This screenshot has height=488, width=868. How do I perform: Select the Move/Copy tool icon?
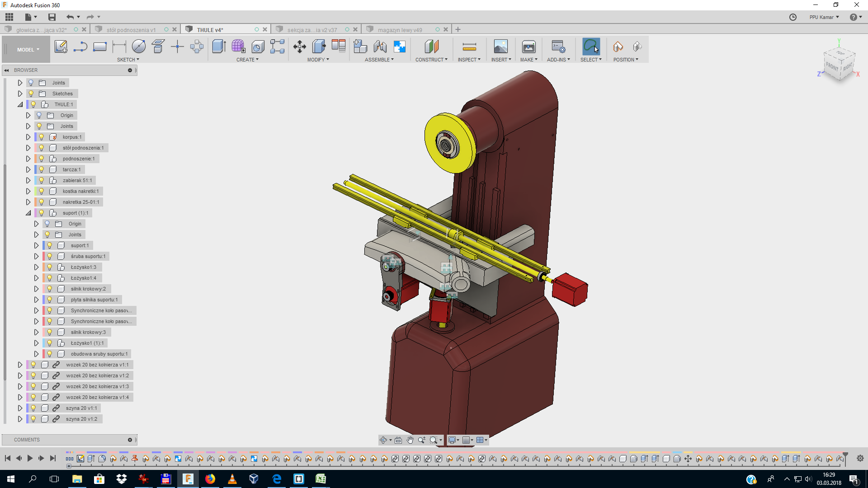pyautogui.click(x=300, y=47)
